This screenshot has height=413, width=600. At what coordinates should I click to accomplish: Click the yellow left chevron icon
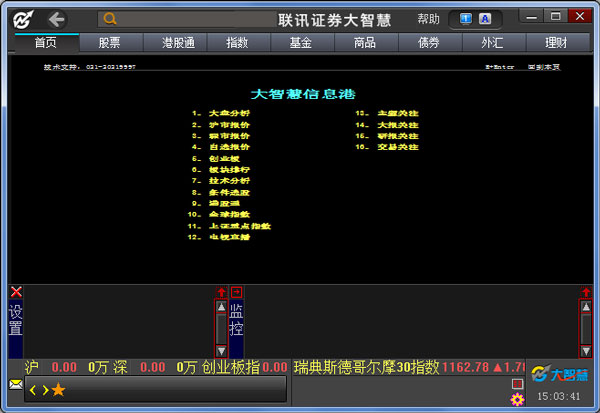point(33,390)
